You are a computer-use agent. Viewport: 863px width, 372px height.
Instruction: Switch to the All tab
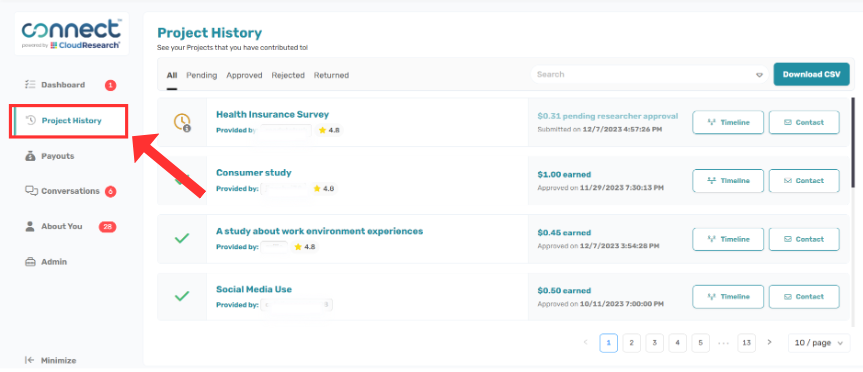click(172, 75)
